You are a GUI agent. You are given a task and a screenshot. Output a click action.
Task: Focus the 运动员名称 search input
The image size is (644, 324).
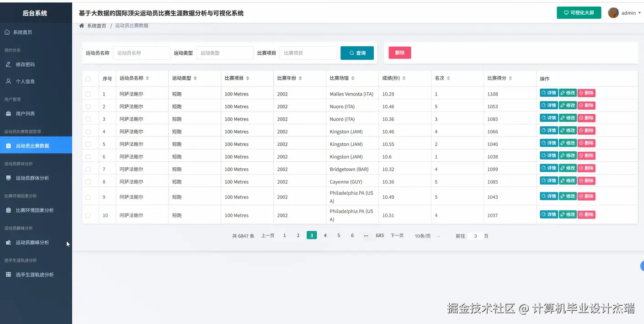point(142,53)
